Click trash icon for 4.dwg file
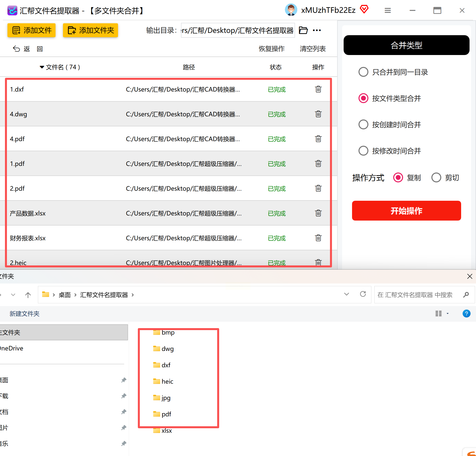 click(318, 114)
